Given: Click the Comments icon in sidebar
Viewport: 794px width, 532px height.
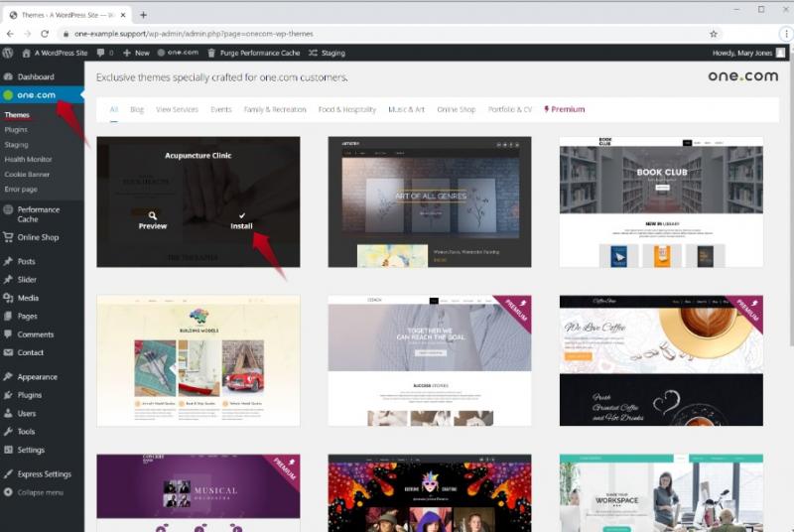Looking at the screenshot, I should (x=8, y=334).
